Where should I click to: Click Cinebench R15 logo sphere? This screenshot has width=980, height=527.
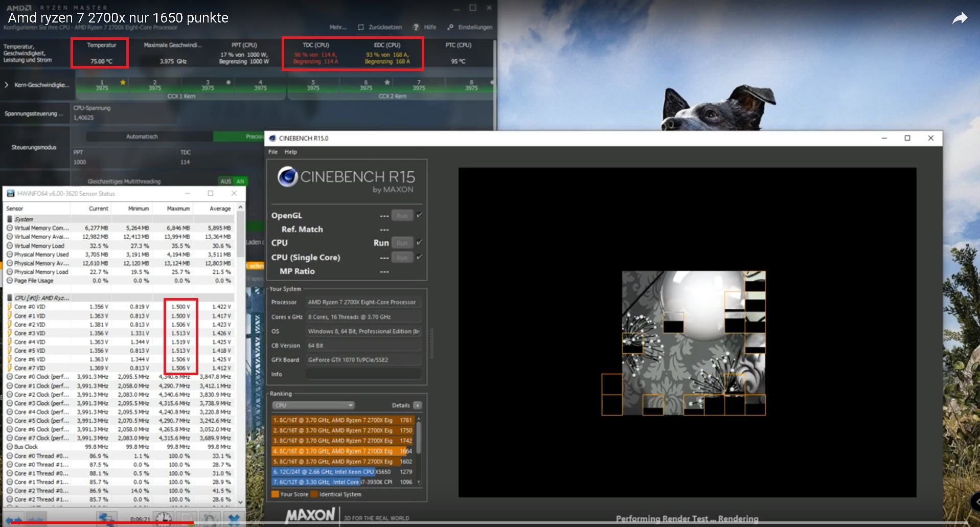click(x=287, y=177)
